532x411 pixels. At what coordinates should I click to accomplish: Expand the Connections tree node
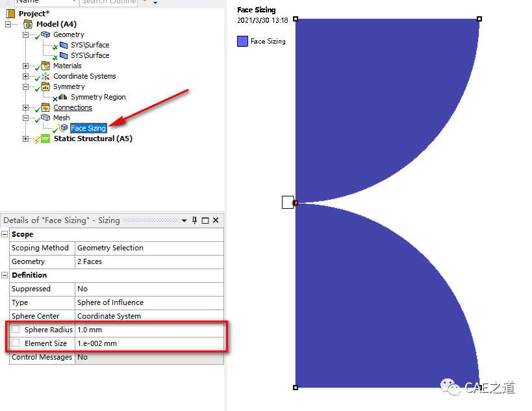coord(25,107)
